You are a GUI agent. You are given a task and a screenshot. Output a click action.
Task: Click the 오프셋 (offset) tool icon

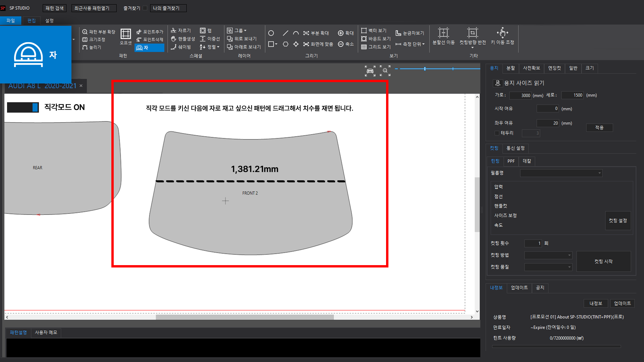[x=126, y=34]
